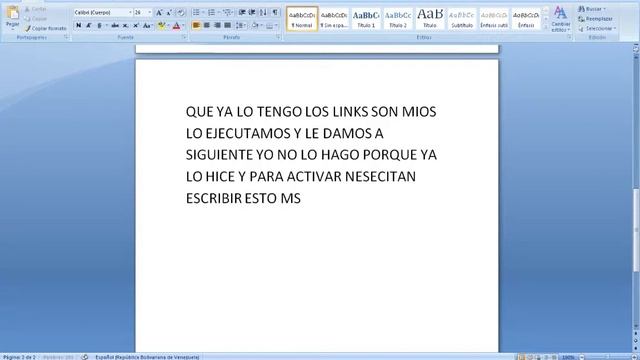Toggle italic (K) formatting
Viewport: 640px width, 360px height.
[89, 26]
